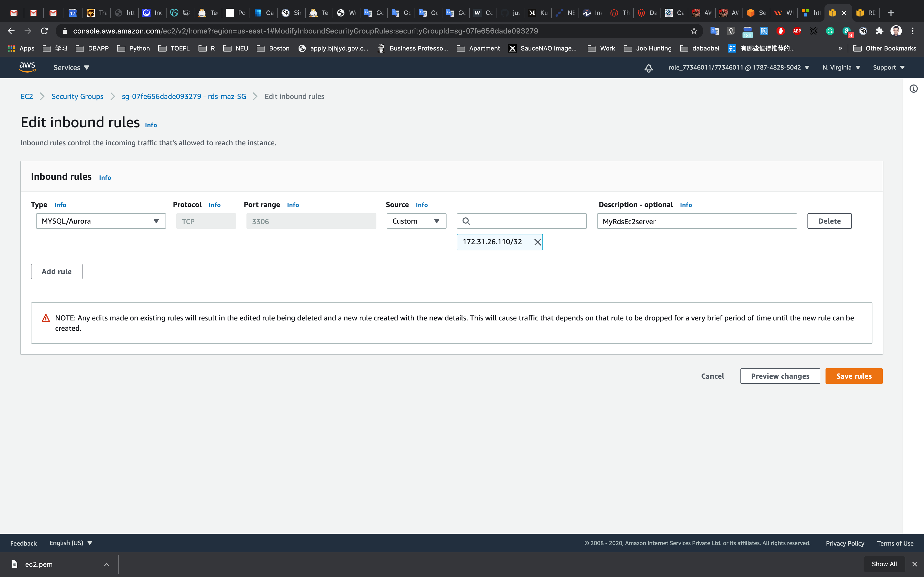Click the AWS logo home icon
Viewport: 924px width, 577px height.
(x=27, y=67)
